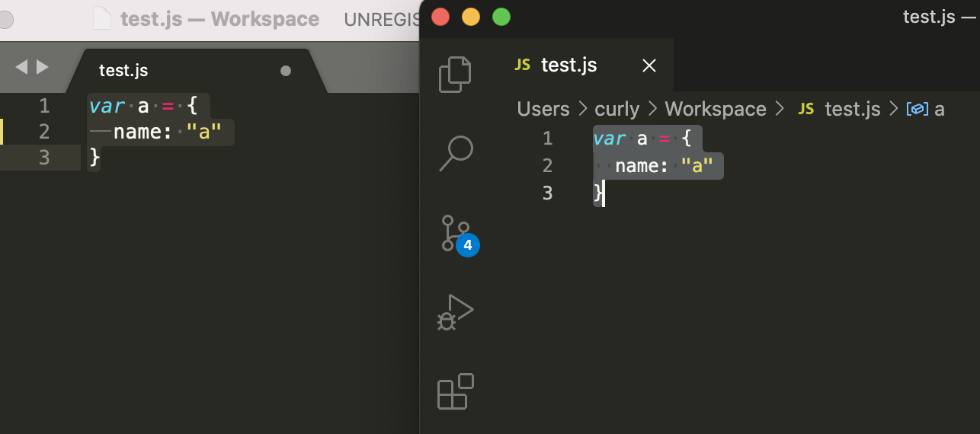The image size is (980, 434).
Task: Open the Search view in VS Code
Action: tap(456, 153)
